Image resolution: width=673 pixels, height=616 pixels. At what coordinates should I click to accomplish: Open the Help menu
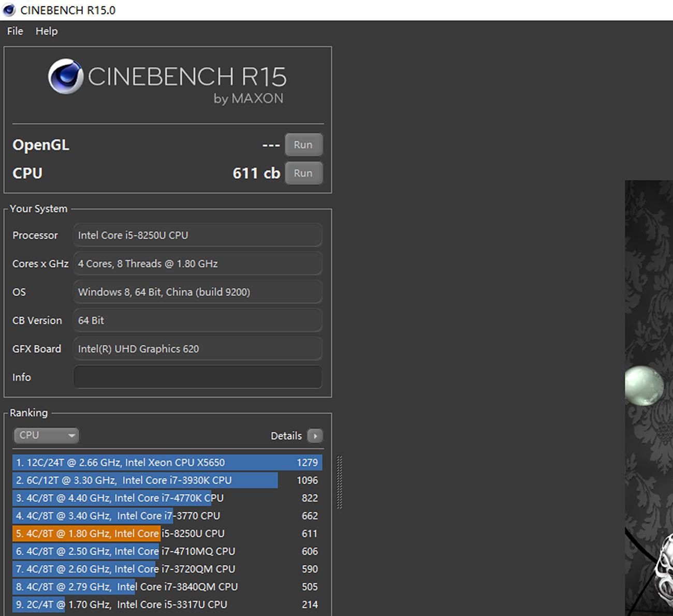click(x=47, y=31)
